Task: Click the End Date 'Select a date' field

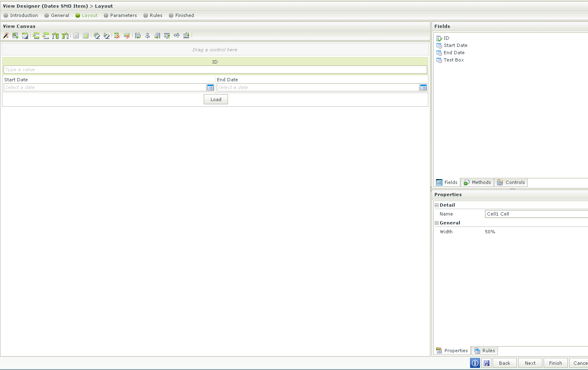Action: (318, 87)
